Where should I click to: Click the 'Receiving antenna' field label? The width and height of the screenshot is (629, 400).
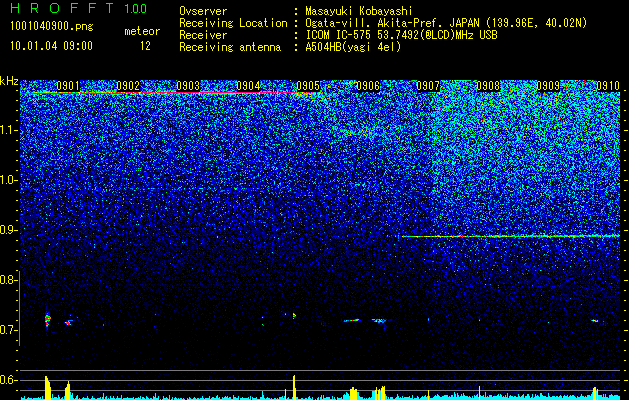230,47
